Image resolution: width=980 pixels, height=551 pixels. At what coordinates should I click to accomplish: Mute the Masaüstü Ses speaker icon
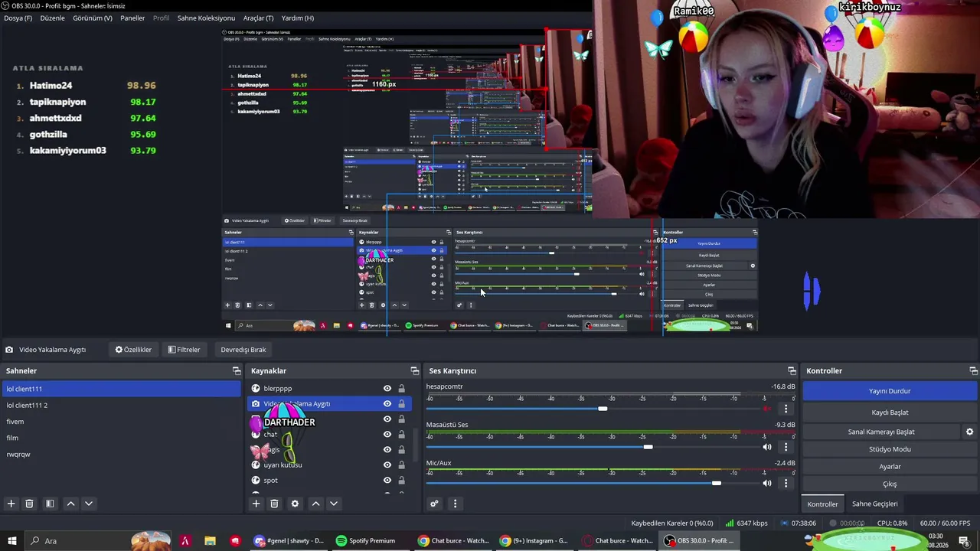[x=767, y=447]
